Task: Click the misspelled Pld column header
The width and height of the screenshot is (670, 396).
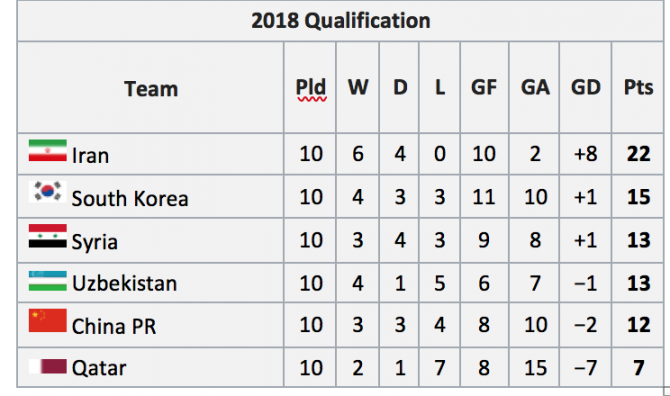Action: (311, 88)
